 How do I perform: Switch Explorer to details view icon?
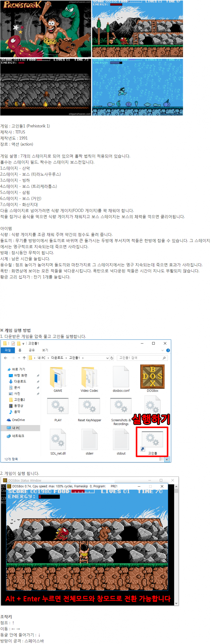pos(162,459)
